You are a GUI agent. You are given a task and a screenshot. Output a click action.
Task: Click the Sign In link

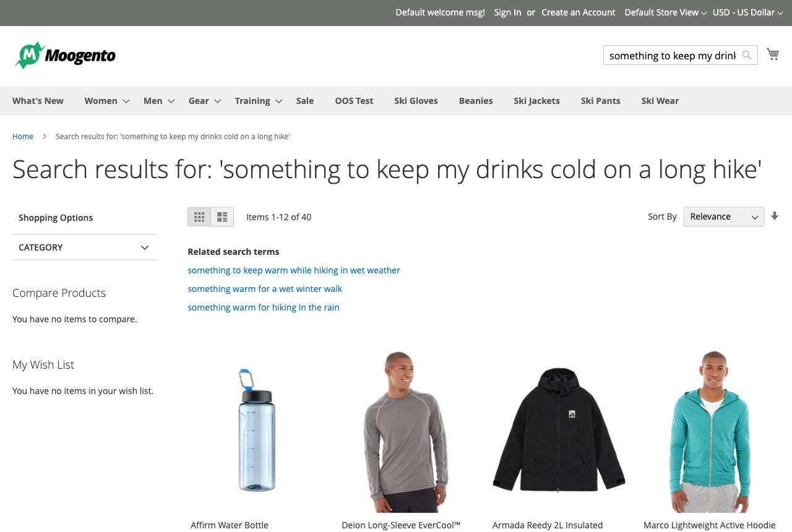coord(507,12)
